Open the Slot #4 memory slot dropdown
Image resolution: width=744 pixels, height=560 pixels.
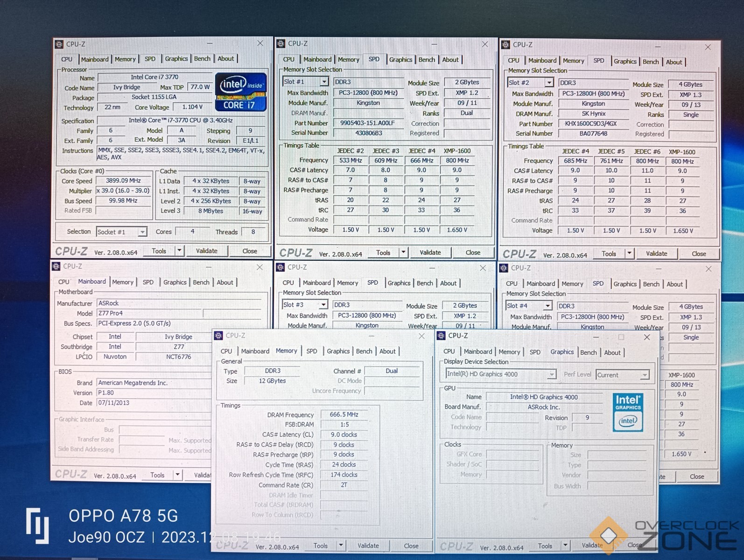pos(547,306)
